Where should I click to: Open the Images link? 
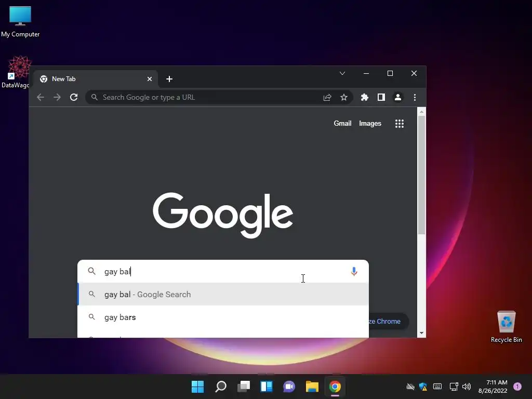tap(370, 124)
